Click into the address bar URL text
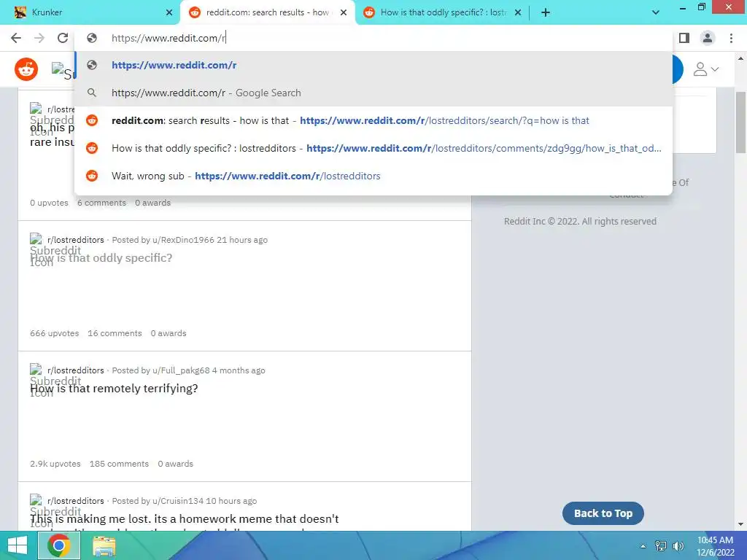The height and width of the screenshot is (560, 747). coord(169,38)
